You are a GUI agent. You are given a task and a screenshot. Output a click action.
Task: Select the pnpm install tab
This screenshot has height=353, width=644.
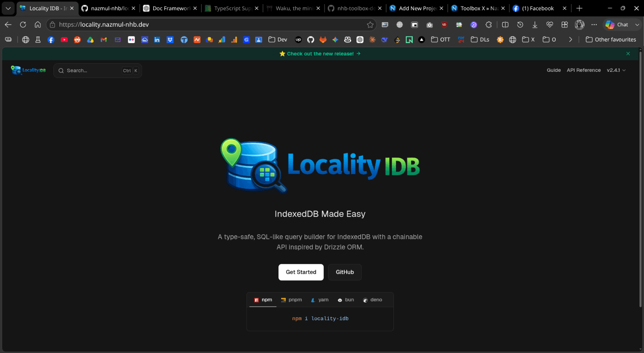(x=291, y=300)
